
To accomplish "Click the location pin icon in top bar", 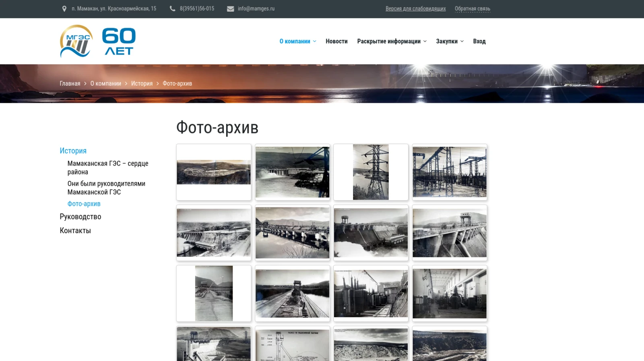I will 64,9.
